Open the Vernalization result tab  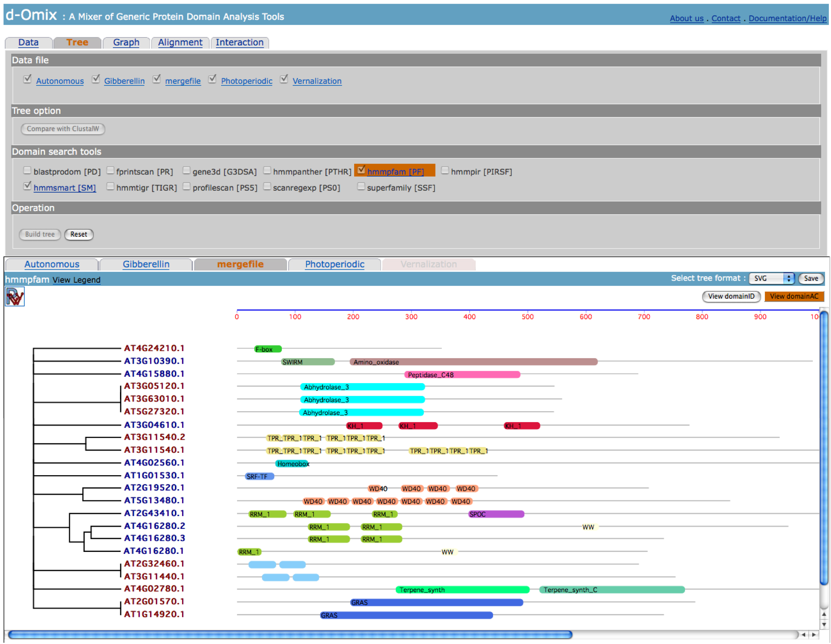point(429,264)
